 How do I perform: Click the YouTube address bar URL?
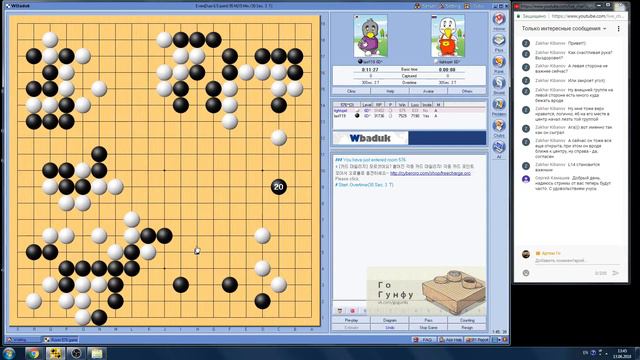click(x=587, y=16)
